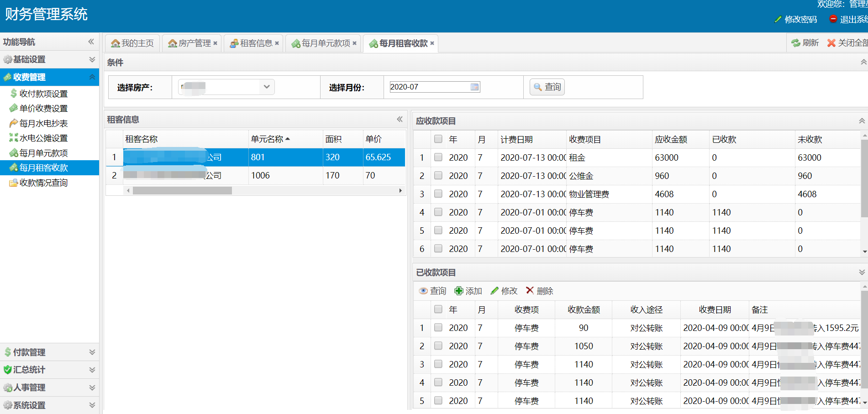This screenshot has width=868, height=414.
Task: Select tenant row with unit 1006
Action: point(256,175)
